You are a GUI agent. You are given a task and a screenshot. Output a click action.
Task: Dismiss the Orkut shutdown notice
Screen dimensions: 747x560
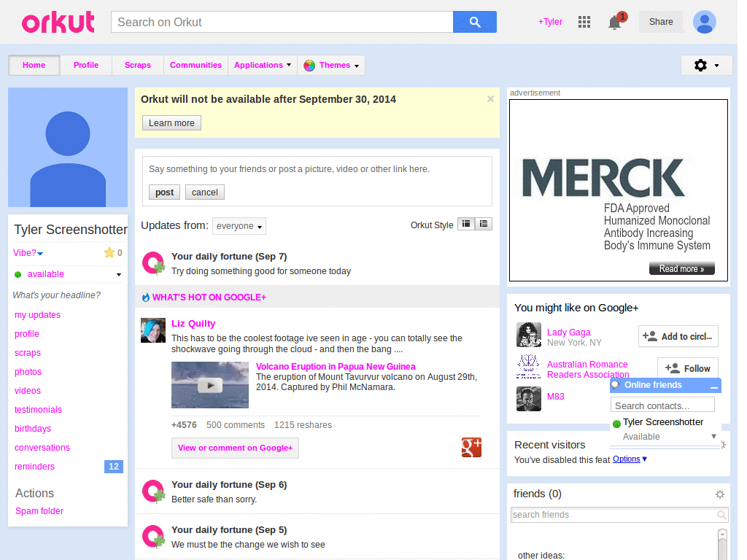pos(490,99)
